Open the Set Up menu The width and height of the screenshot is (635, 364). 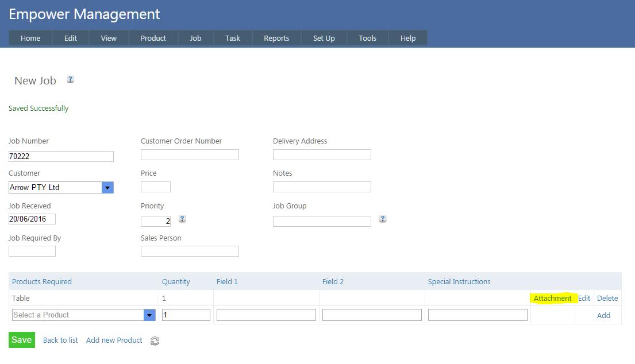tap(324, 38)
